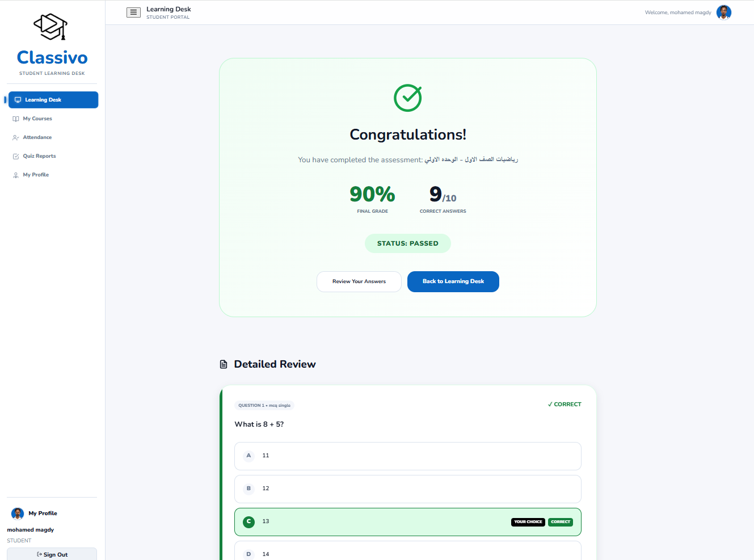Click My Profile link near bottom avatar
The width and height of the screenshot is (754, 560).
[x=43, y=513]
